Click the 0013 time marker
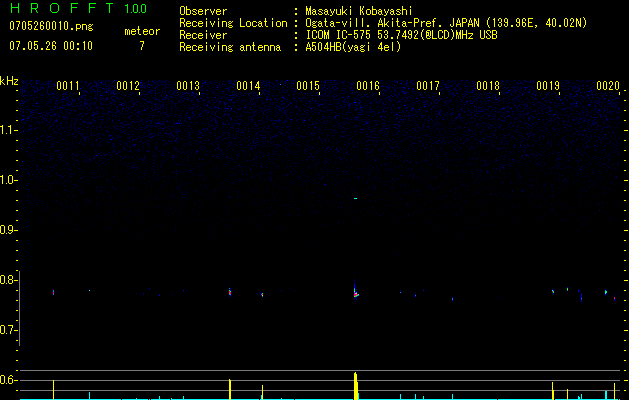The width and height of the screenshot is (629, 400). point(188,85)
